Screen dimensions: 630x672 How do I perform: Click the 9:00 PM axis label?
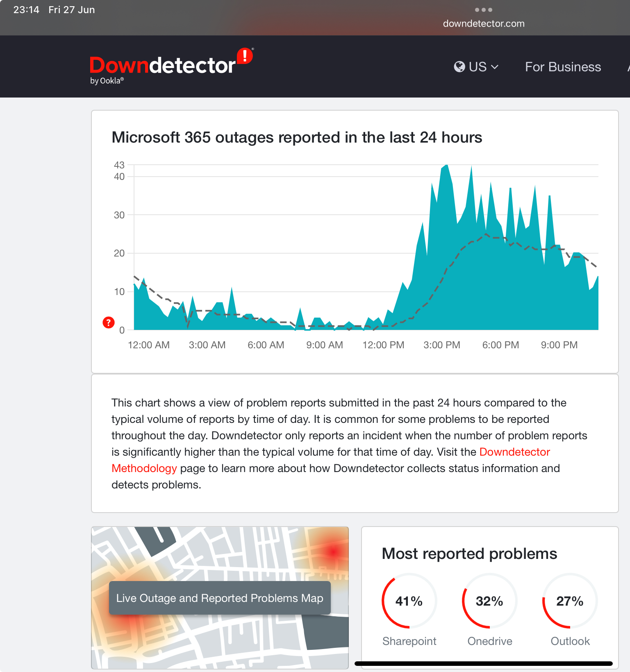click(x=559, y=345)
